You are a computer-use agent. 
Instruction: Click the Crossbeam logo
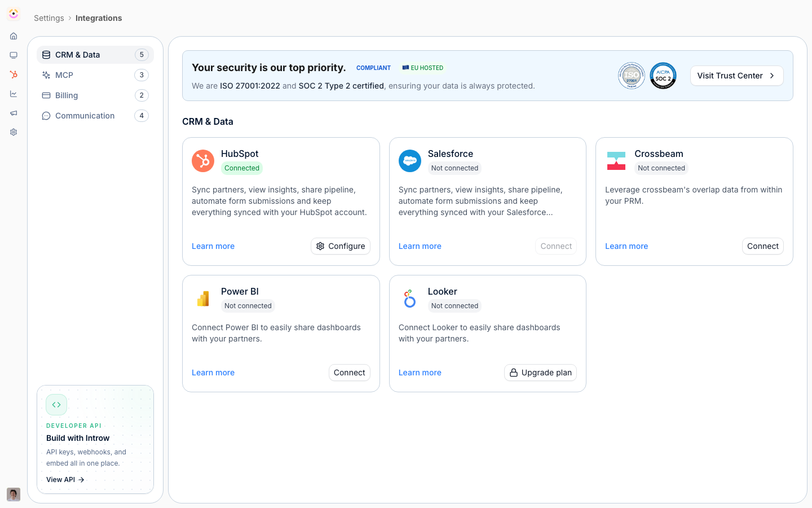[x=616, y=161]
